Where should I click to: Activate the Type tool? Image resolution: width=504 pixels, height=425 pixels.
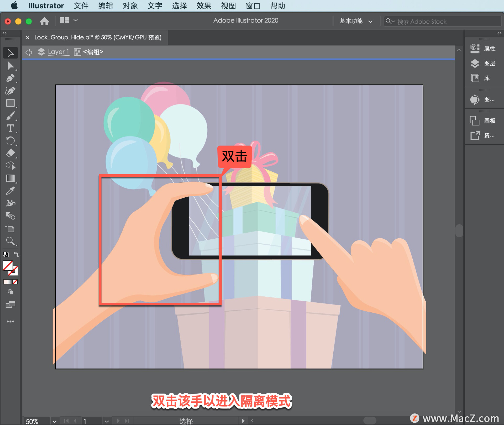[10, 128]
